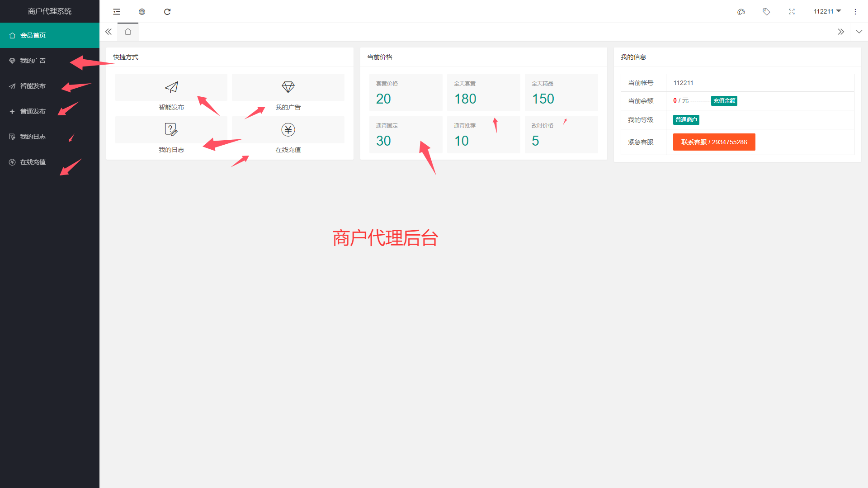Click the 在线充值 shortcut yen icon
Screen dimensions: 868x488
[x=288, y=129]
